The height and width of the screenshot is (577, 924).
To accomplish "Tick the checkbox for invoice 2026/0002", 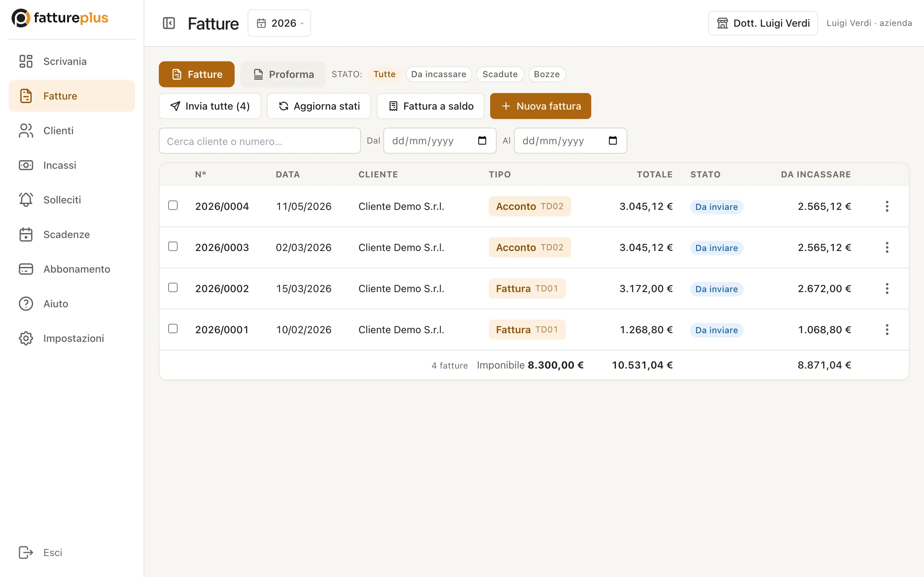I will (x=173, y=287).
